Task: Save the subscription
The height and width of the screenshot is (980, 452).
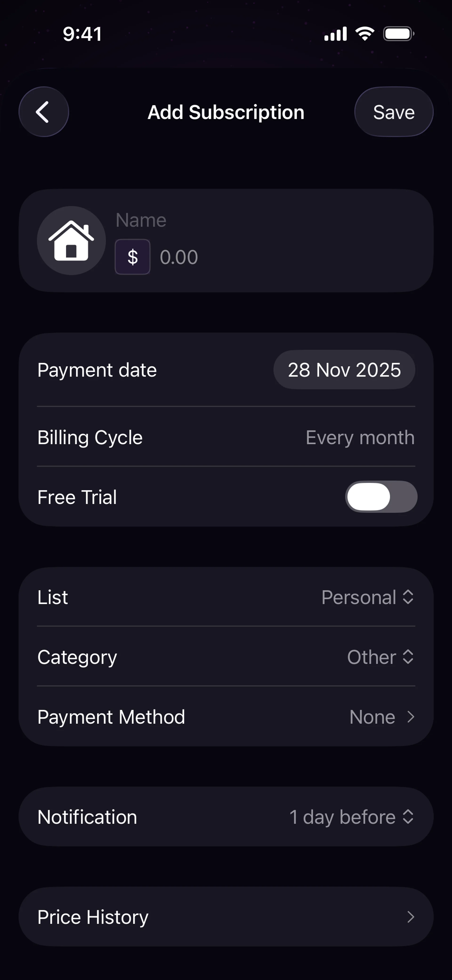Action: [394, 112]
